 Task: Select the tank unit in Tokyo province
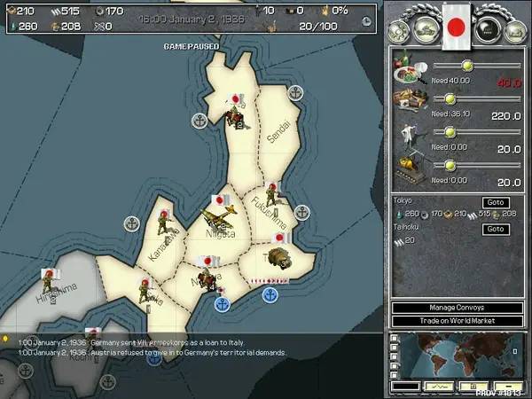276,258
